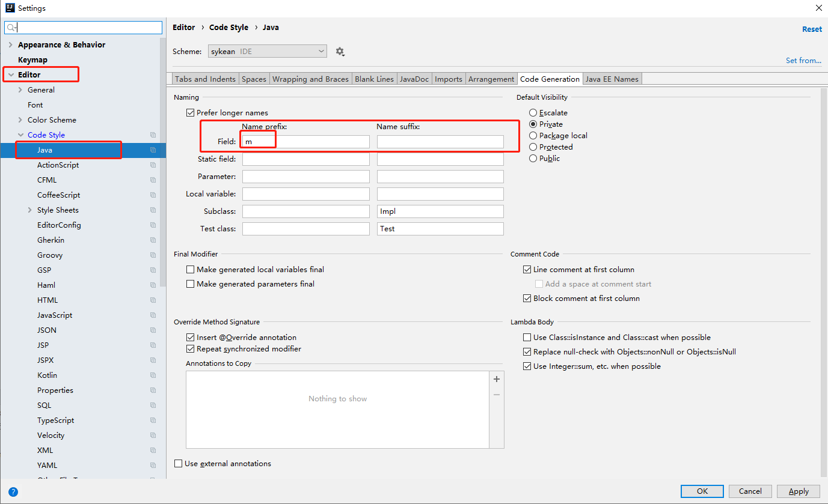828x504 pixels.
Task: Click the copy icon beside JSON
Action: pos(153,330)
